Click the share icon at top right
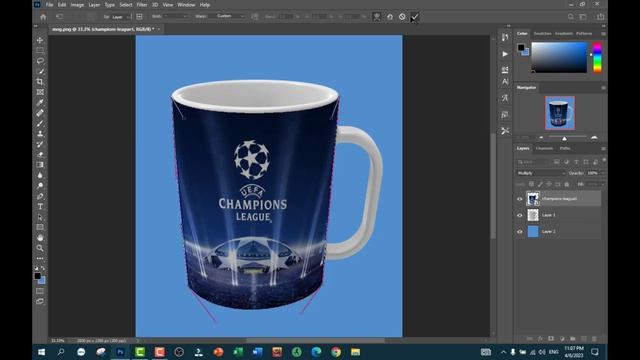Viewport: 640px width, 360px height. pos(600,17)
